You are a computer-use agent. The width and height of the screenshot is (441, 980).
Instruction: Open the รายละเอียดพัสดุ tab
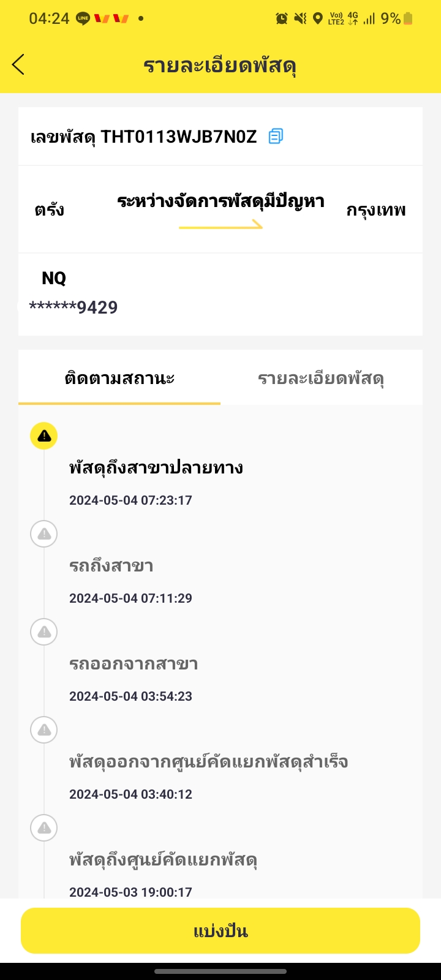(x=321, y=378)
